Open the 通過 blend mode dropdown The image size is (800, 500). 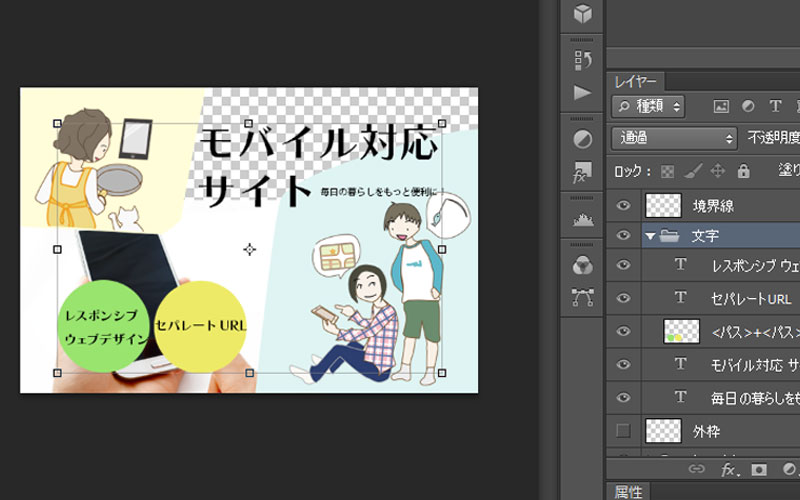674,138
